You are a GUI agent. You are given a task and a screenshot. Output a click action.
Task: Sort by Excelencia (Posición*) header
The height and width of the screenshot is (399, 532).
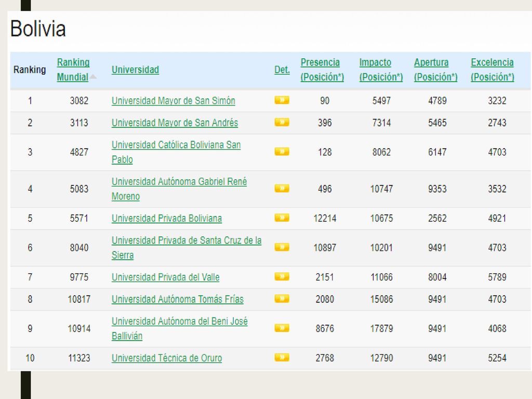(493, 70)
